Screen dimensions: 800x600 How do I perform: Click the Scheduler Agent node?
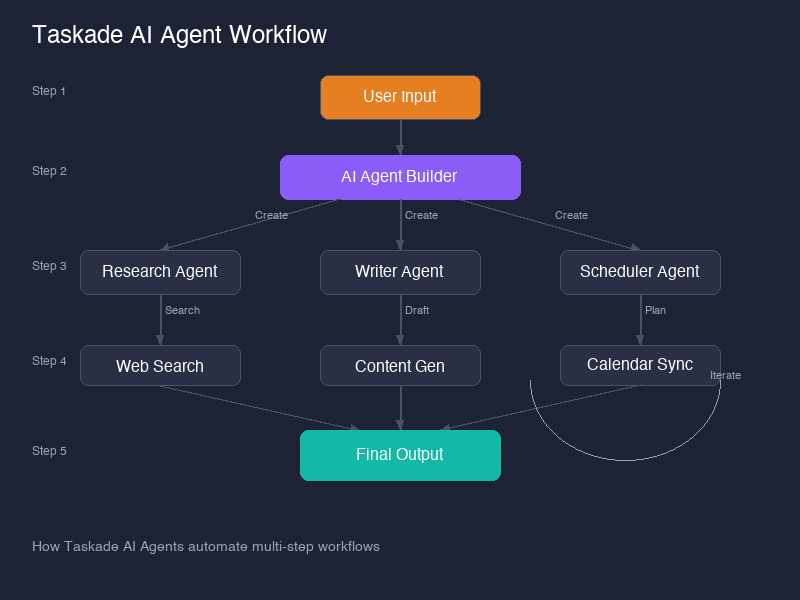(x=640, y=271)
